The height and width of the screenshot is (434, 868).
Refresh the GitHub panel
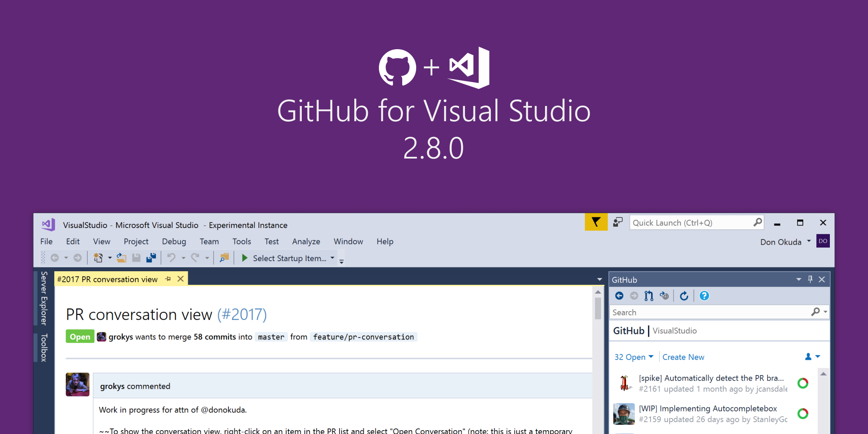[x=684, y=296]
